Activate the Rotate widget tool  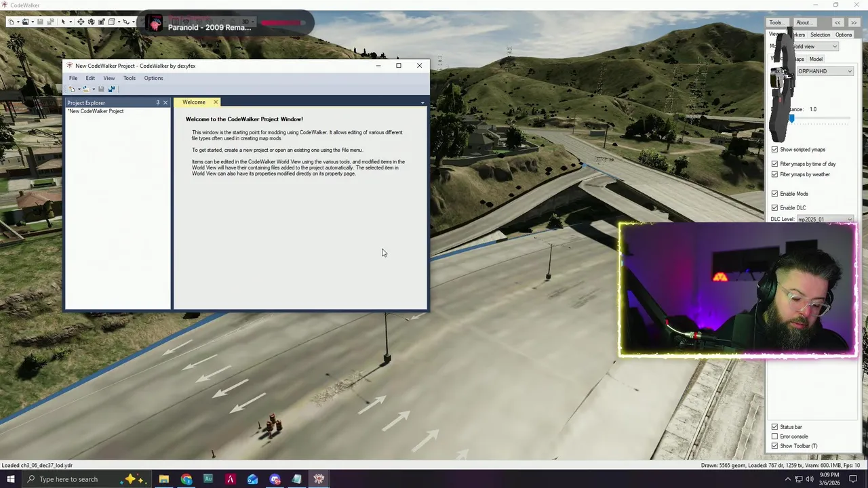coord(92,22)
